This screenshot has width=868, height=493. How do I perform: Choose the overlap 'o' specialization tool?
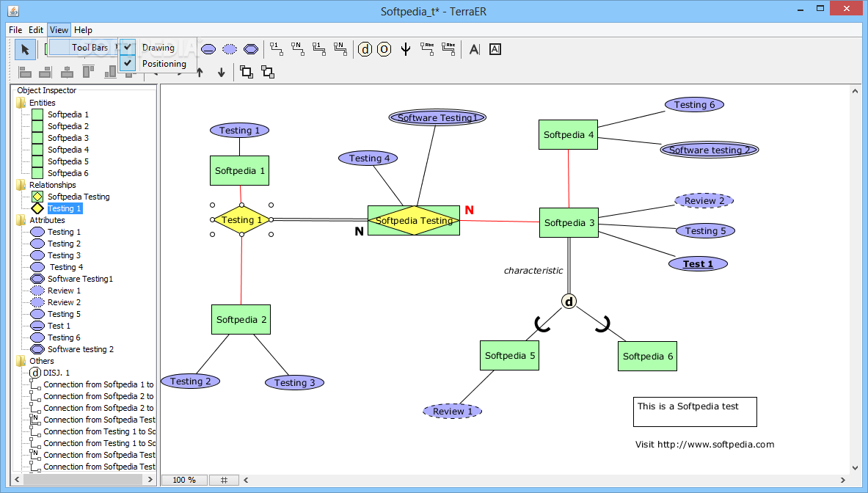coord(384,49)
